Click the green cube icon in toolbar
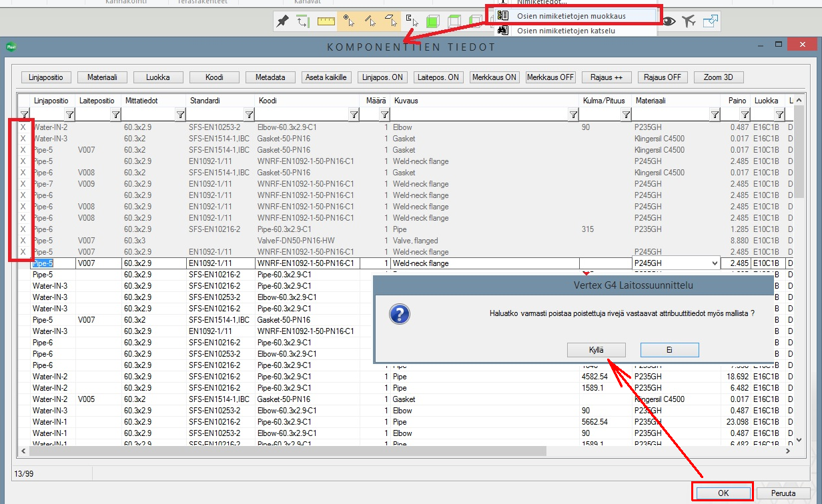 [433, 21]
